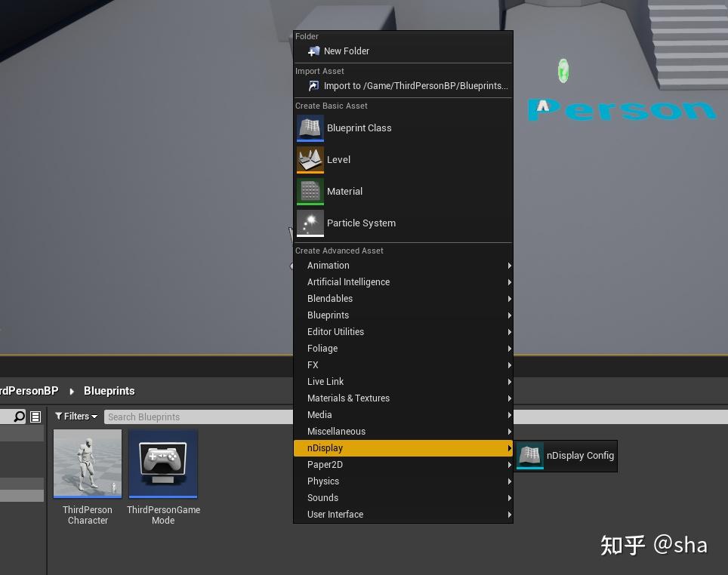Create a new Material asset

coord(344,191)
